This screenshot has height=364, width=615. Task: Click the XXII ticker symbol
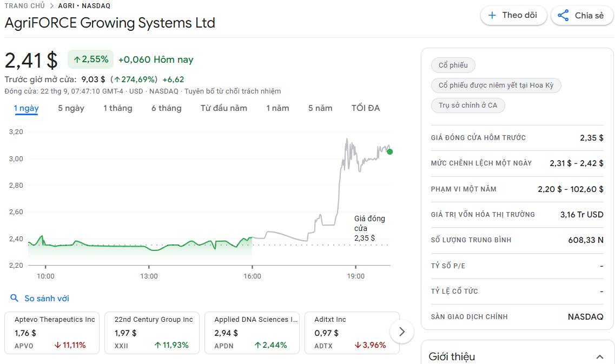(121, 346)
